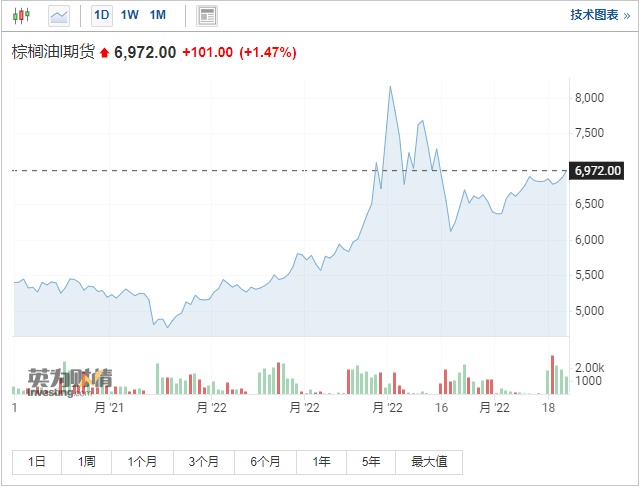Select the 5年 range button
The height and width of the screenshot is (488, 642).
pos(372,462)
